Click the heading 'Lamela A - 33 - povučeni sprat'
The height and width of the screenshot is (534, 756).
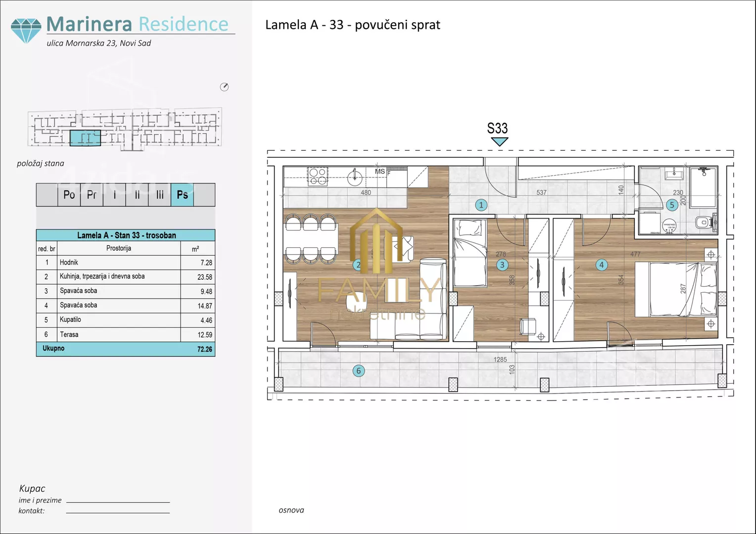point(353,25)
